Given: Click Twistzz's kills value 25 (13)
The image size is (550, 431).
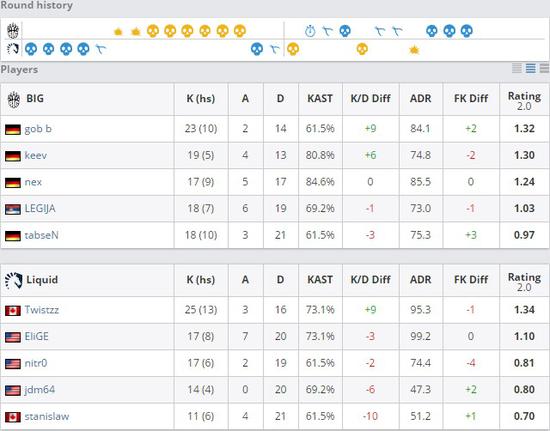Looking at the screenshot, I should (x=201, y=310).
